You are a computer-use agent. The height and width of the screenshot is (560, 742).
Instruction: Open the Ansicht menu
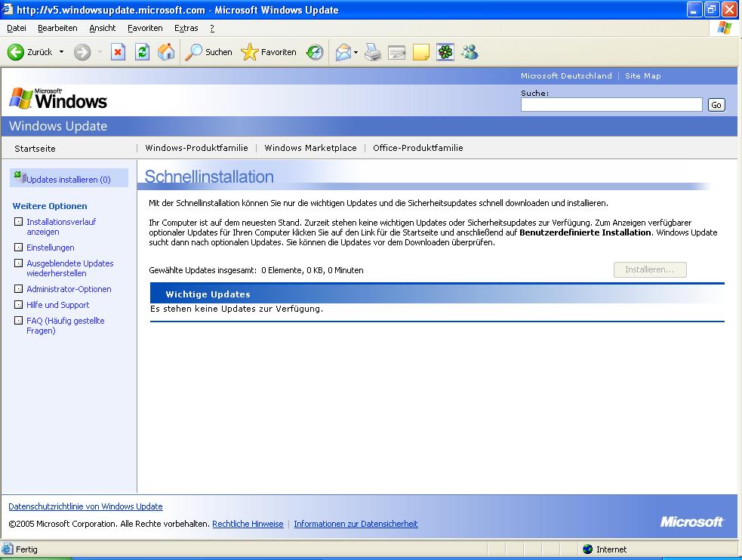(102, 29)
